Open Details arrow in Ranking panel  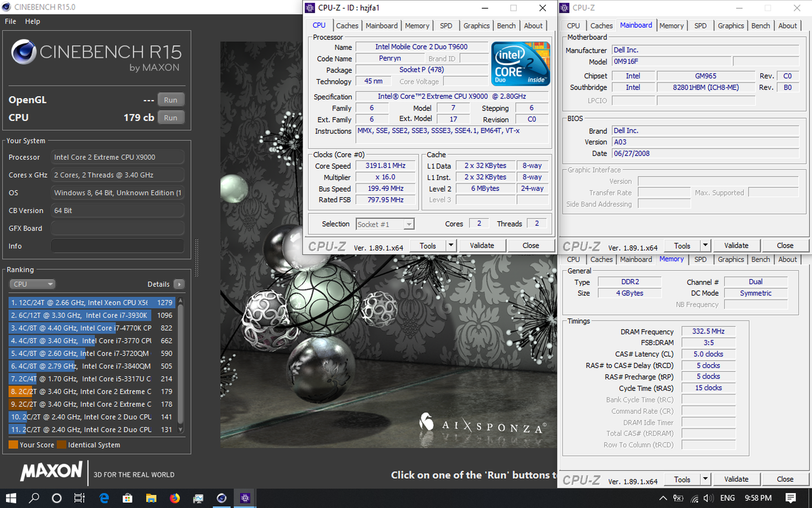click(179, 284)
